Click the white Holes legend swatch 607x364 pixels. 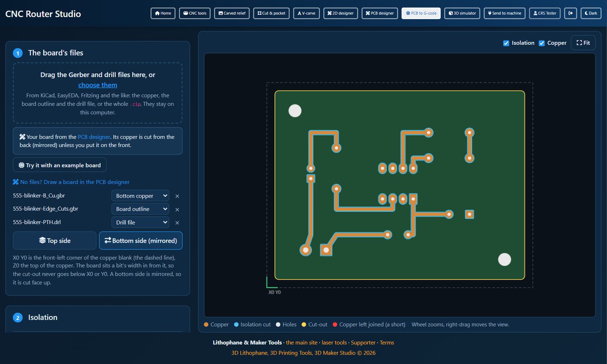point(278,325)
